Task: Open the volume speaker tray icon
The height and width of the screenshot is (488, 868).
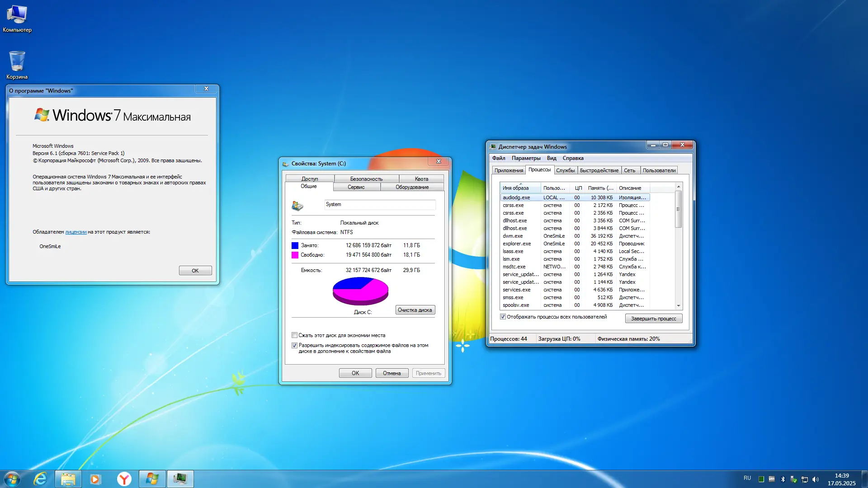Action: [816, 479]
